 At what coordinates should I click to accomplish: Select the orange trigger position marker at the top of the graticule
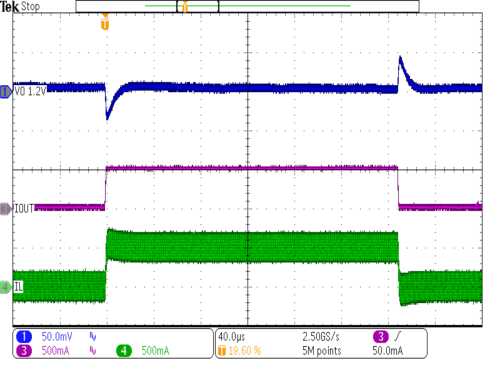(105, 22)
